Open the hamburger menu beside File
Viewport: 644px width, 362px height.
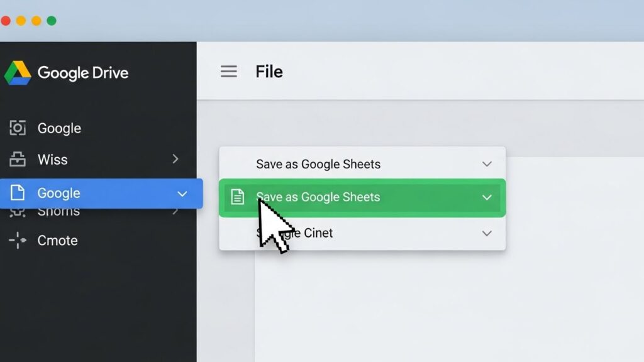229,72
